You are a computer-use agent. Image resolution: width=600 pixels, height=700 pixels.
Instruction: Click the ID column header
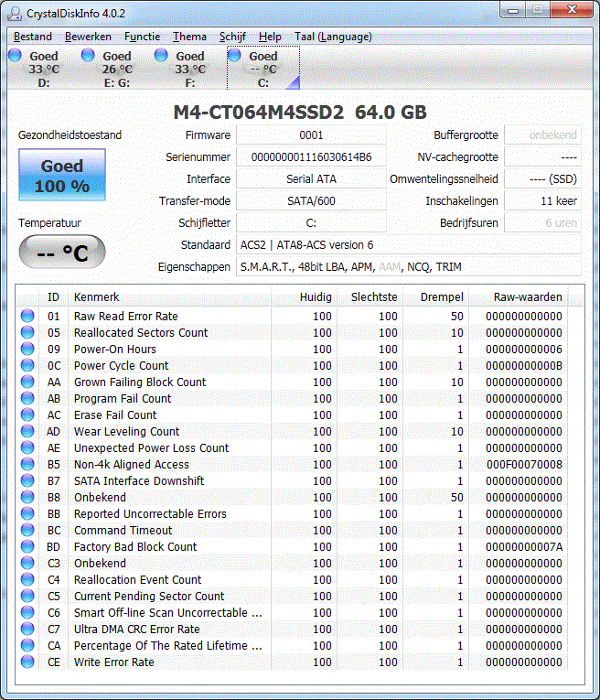pos(53,296)
